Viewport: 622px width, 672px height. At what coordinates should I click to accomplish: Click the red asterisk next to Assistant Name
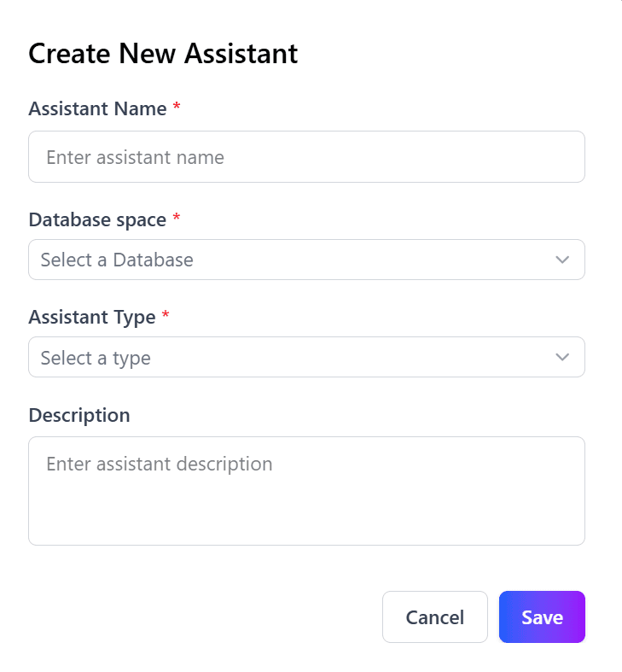pos(177,107)
